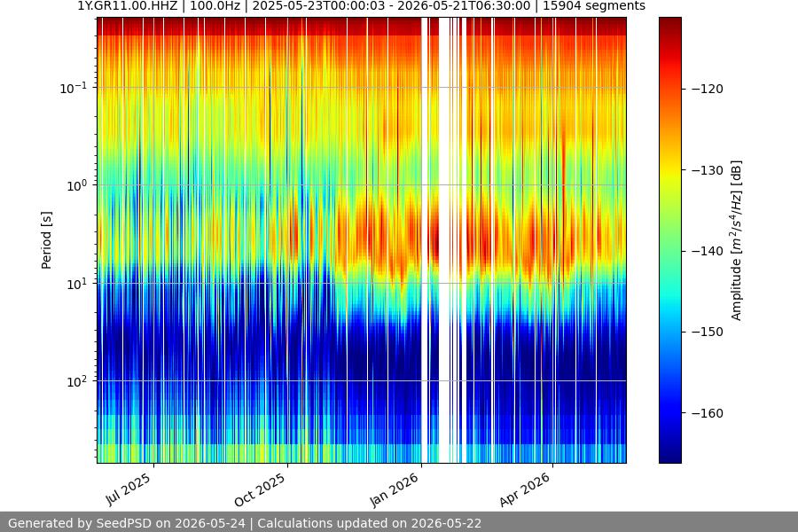
Task: Click the −150 colorbar tick label
Action: point(707,332)
